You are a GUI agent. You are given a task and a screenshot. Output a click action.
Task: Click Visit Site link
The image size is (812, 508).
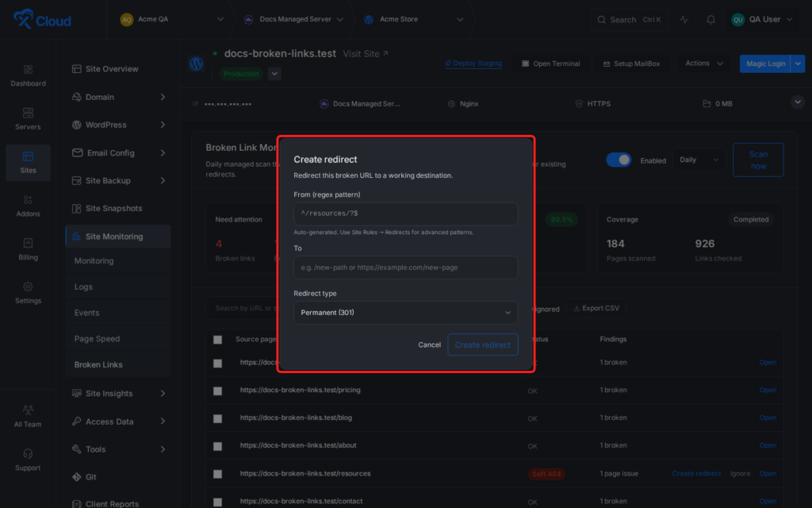366,54
